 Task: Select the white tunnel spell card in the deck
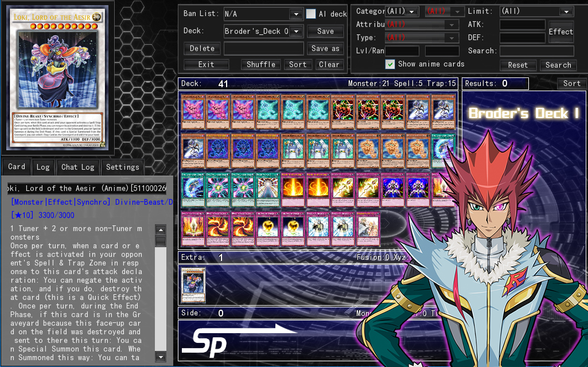[268, 190]
